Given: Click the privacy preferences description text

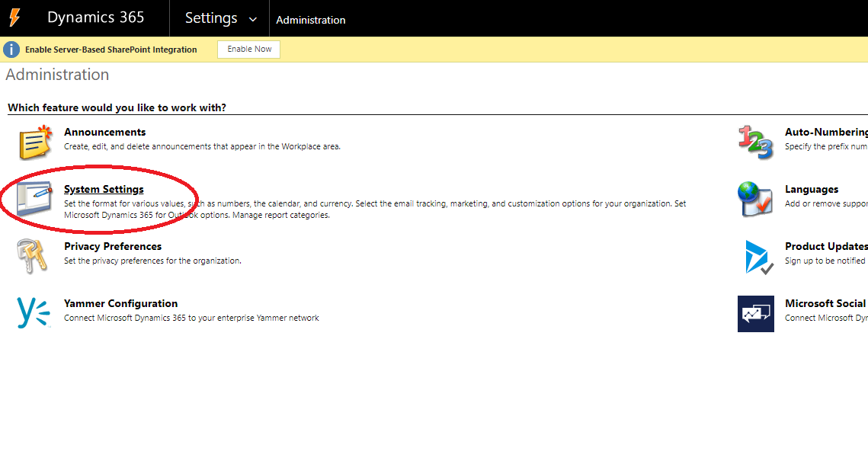Looking at the screenshot, I should 152,261.
